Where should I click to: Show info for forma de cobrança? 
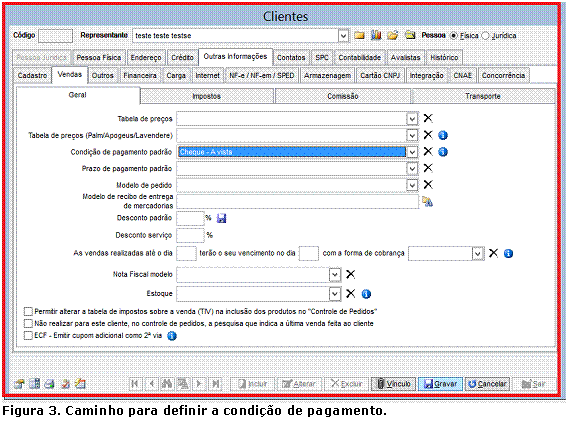click(508, 253)
